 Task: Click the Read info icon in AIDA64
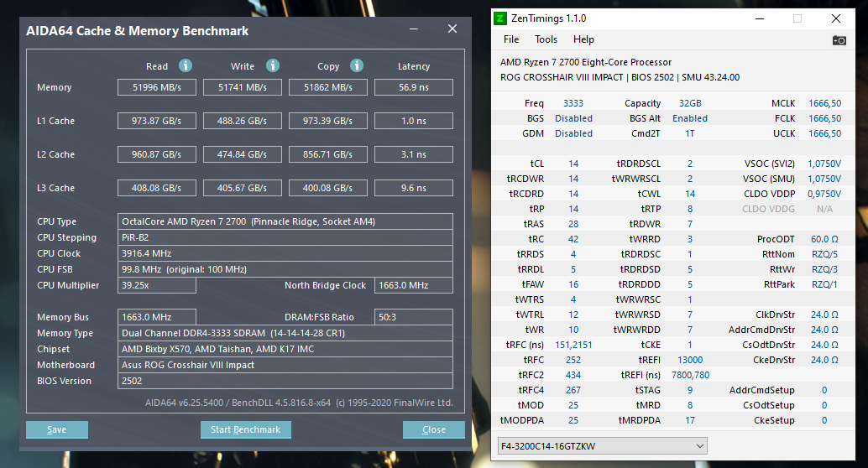(186, 65)
